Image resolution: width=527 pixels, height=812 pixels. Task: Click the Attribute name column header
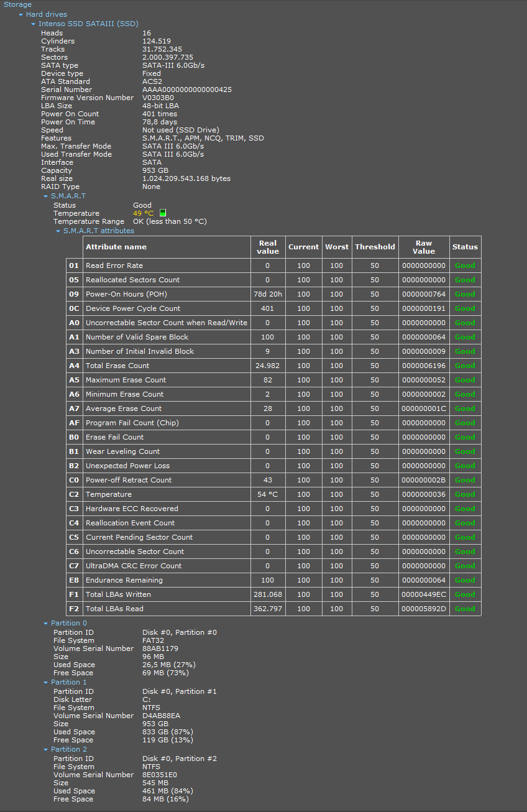(167, 247)
